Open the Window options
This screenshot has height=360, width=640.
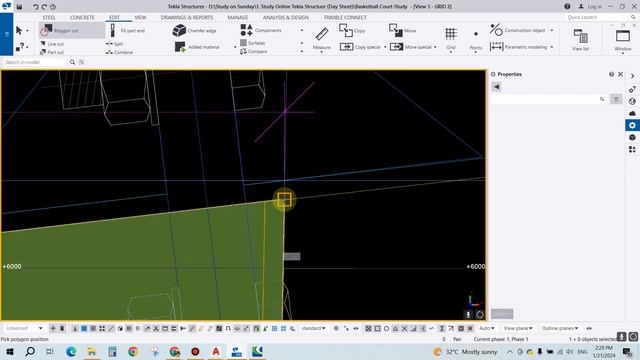coord(623,40)
